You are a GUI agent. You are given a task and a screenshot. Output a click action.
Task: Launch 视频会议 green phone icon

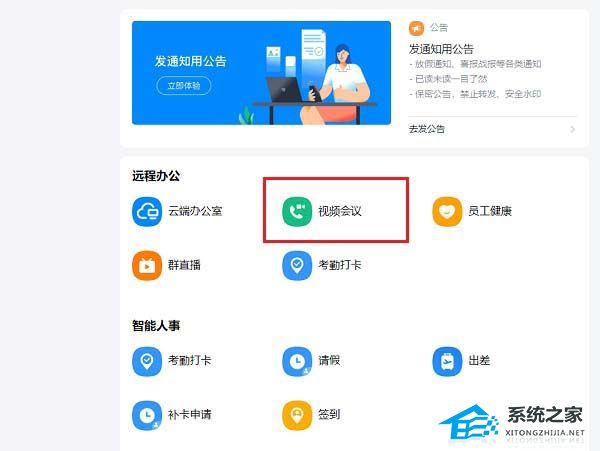click(297, 212)
